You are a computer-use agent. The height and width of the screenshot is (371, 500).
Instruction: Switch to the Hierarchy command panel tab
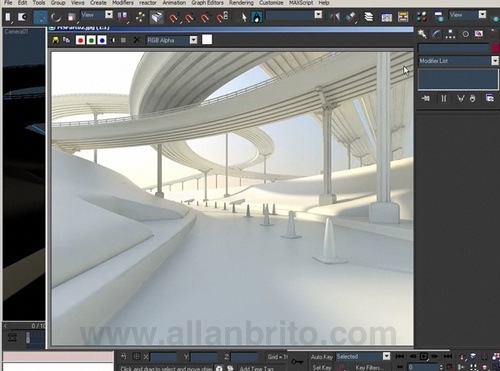pos(450,34)
